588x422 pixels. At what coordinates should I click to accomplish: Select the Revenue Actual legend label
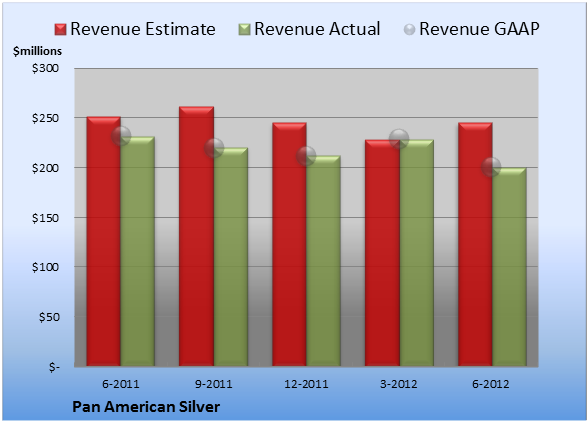click(x=317, y=29)
